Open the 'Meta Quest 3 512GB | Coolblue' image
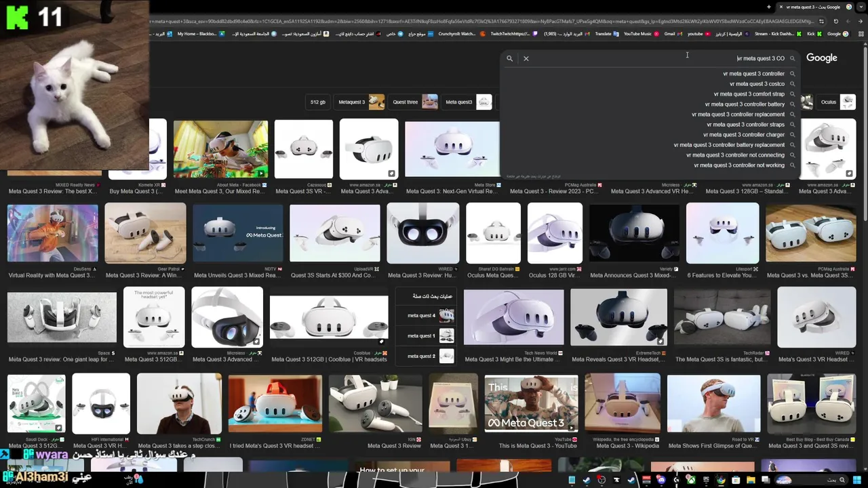 pos(329,317)
